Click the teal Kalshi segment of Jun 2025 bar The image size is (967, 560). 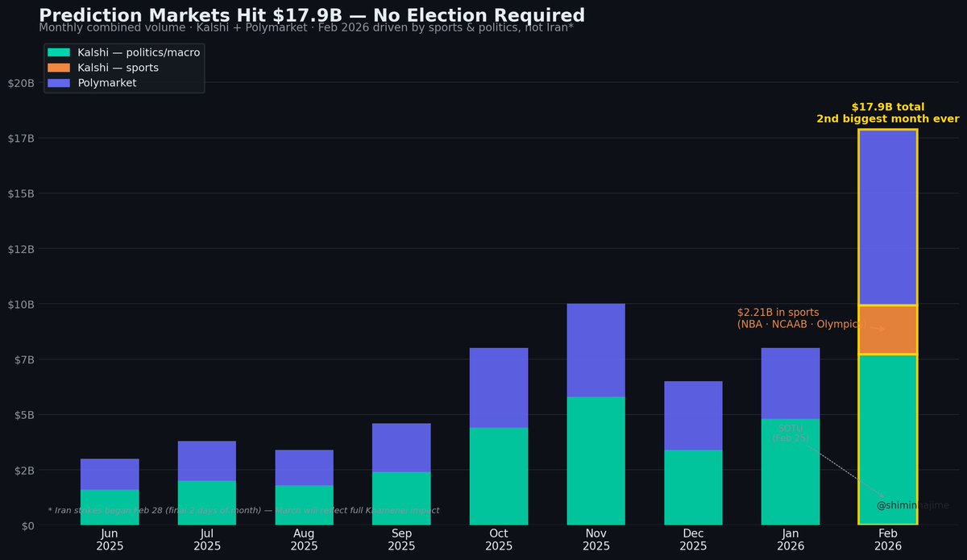(x=110, y=508)
